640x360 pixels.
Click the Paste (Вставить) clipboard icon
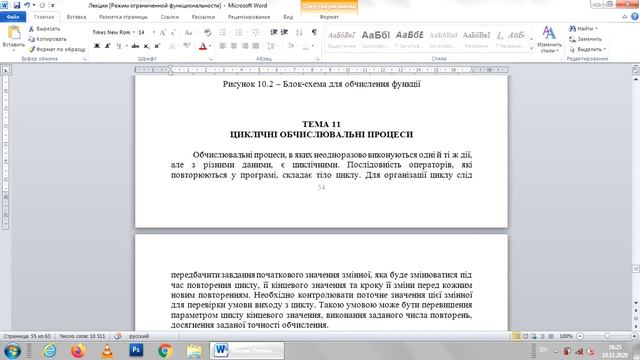pos(13,32)
